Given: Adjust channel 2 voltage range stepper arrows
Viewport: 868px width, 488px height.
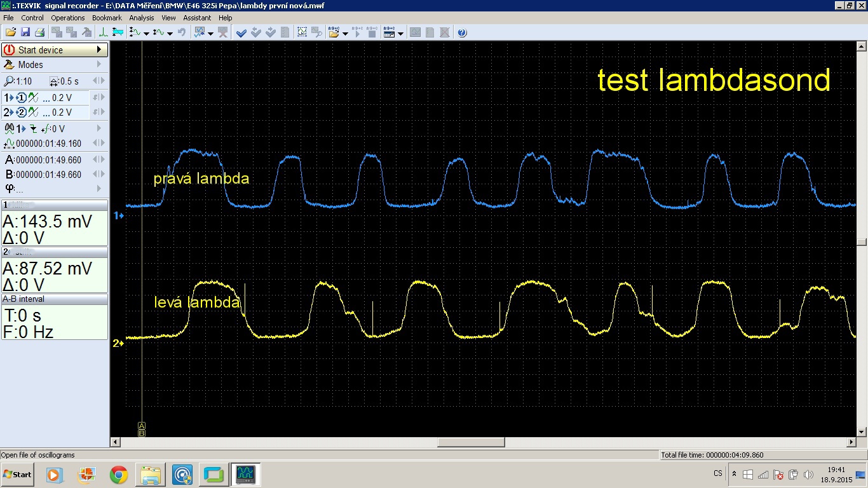Looking at the screenshot, I should pyautogui.click(x=98, y=112).
